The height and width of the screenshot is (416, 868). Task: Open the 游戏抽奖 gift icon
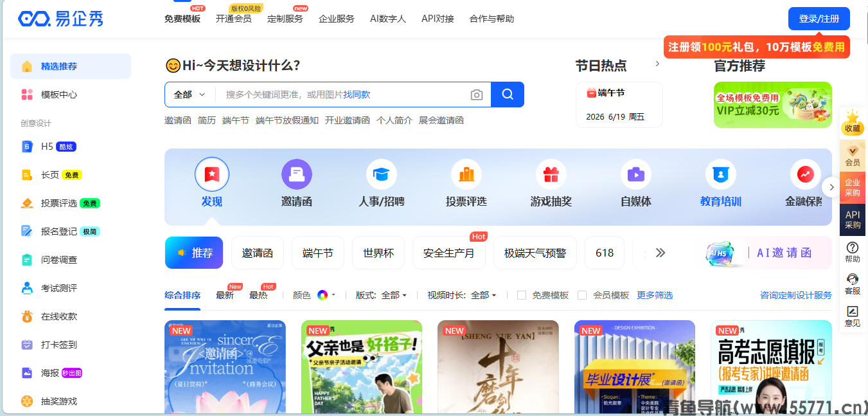point(551,174)
